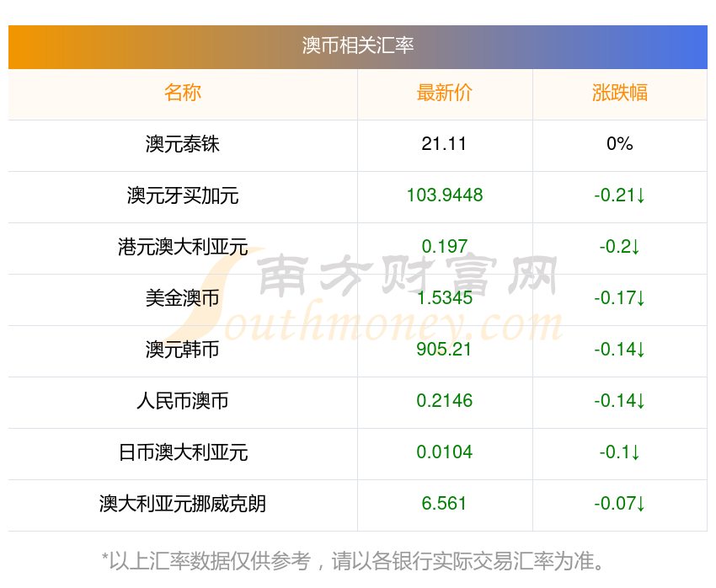This screenshot has width=716, height=588.
Task: Click the table title 澳币相关汇率
Action: [357, 45]
